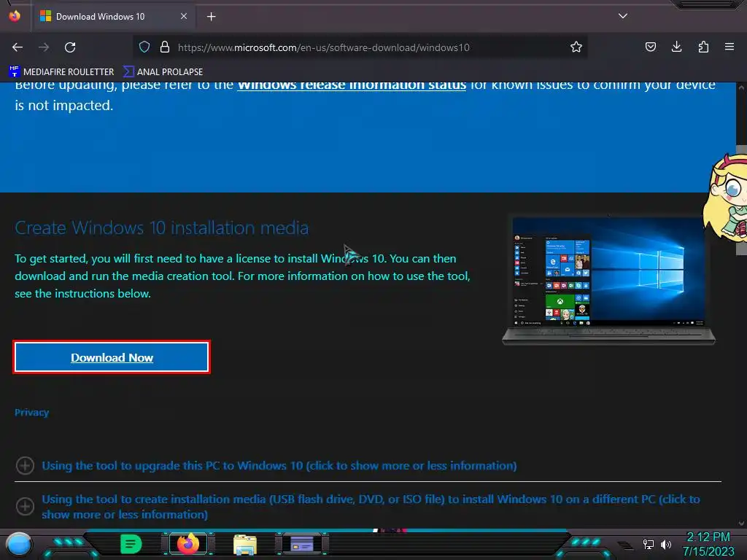Open the green notes app in taskbar

point(131,544)
